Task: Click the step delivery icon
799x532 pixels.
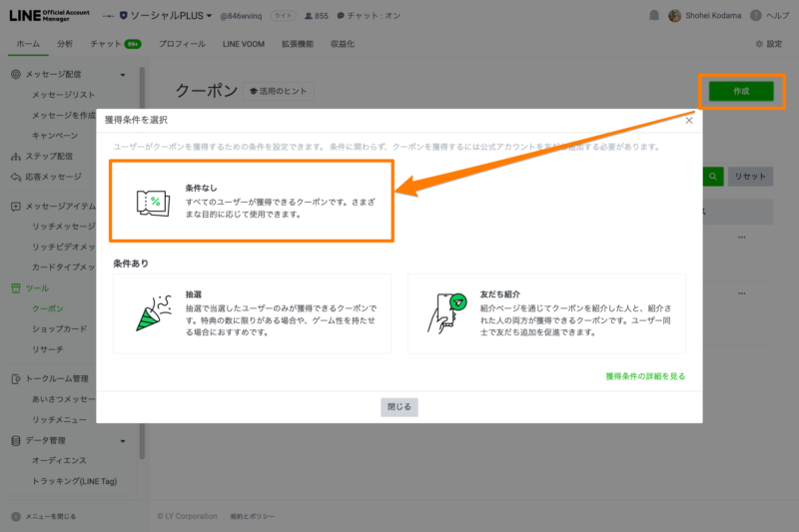Action: point(16,157)
